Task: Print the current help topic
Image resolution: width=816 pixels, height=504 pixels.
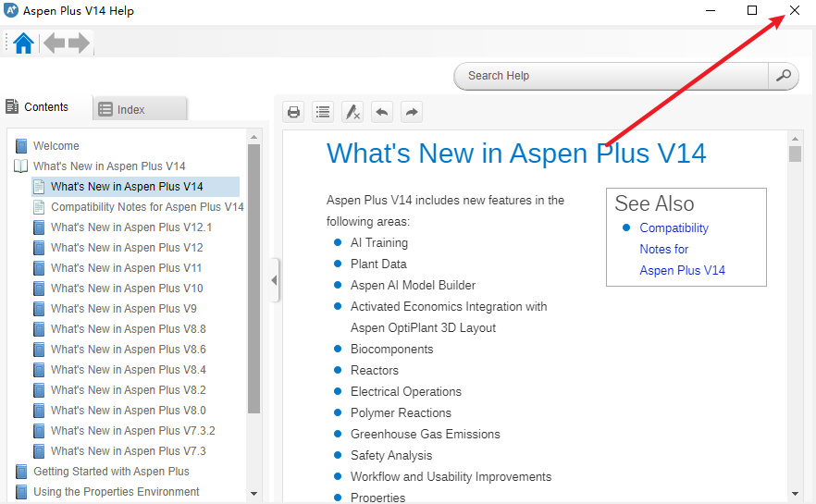Action: coord(293,112)
